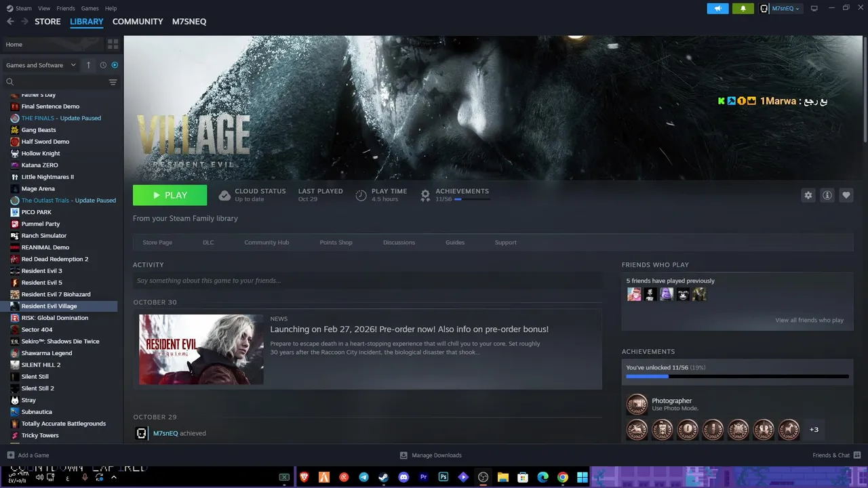Click the library search magnifier icon

point(10,82)
